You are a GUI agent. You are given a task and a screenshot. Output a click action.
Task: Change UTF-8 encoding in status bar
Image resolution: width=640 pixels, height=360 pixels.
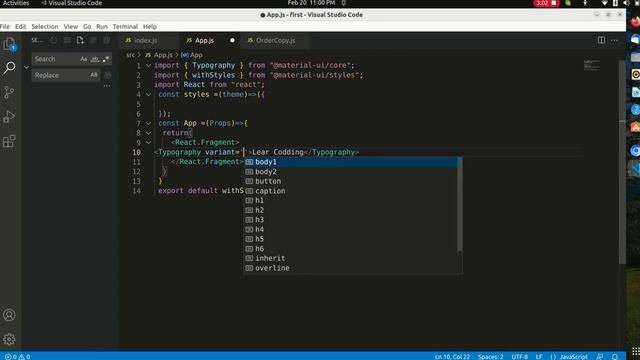pyautogui.click(x=520, y=356)
